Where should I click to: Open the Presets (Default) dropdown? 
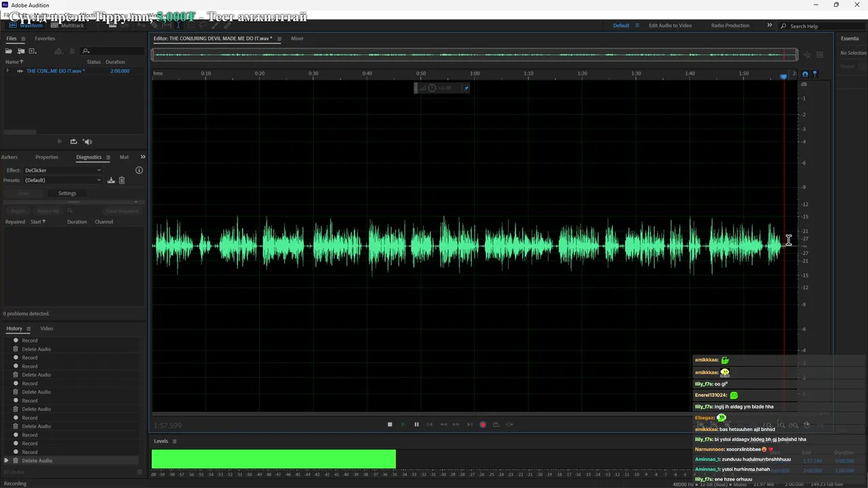point(63,180)
